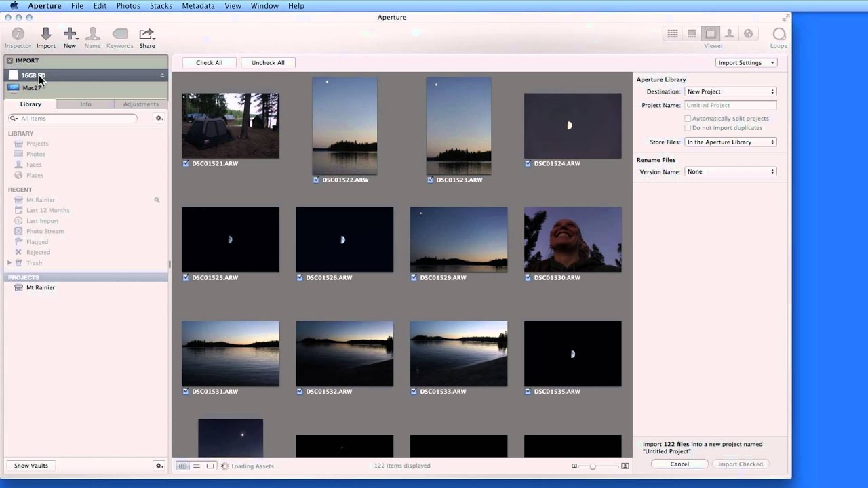Click the large thumbnail size icon
This screenshot has height=488, width=868.
625,466
